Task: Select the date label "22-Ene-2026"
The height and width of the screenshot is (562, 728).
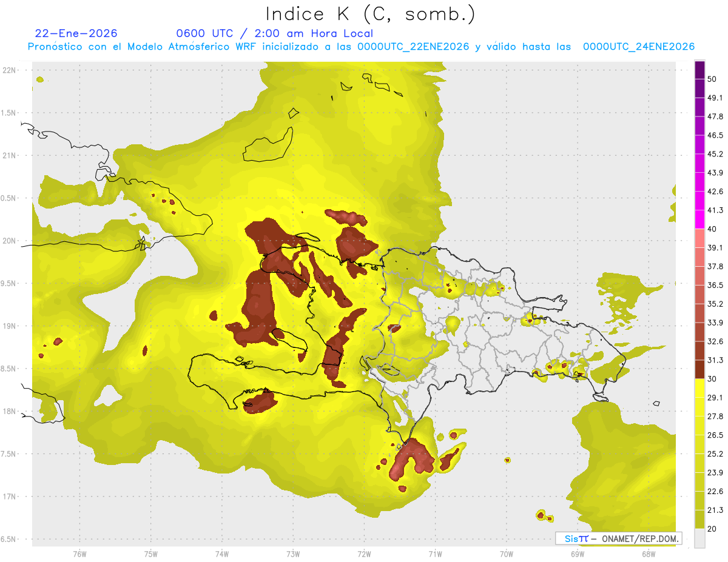Action: (x=76, y=33)
